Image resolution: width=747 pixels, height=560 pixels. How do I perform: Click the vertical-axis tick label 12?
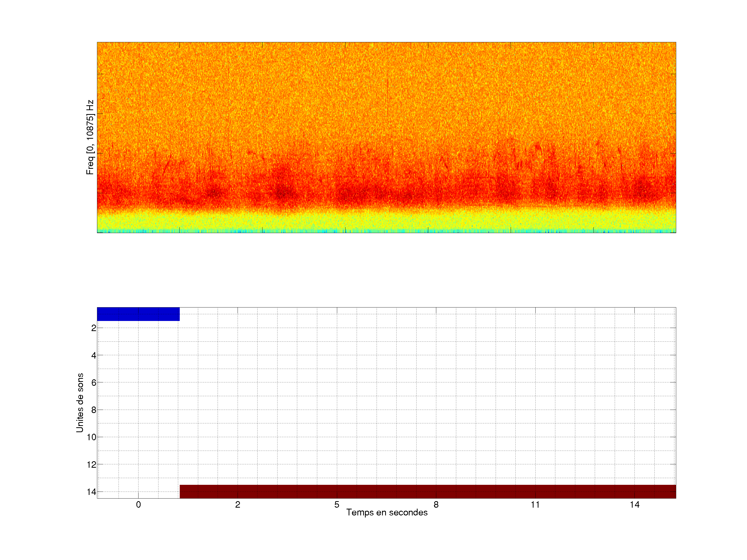92,465
